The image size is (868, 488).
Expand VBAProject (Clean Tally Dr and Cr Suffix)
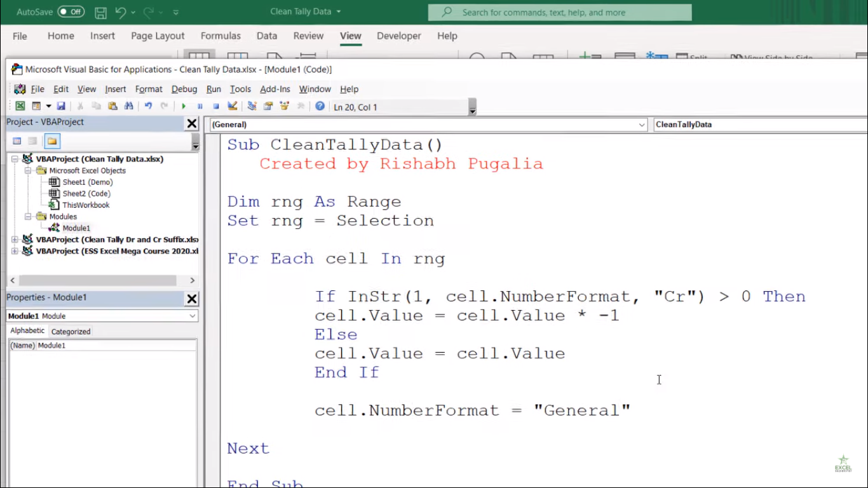(x=15, y=240)
